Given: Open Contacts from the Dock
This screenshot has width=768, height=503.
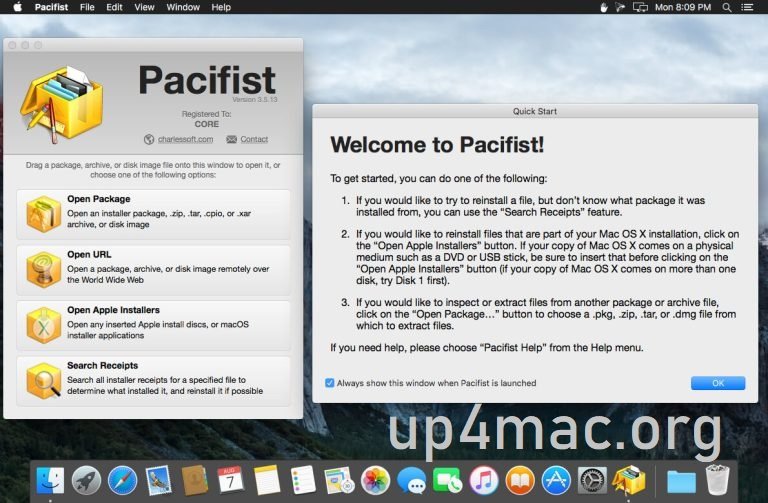Looking at the screenshot, I should [x=194, y=480].
